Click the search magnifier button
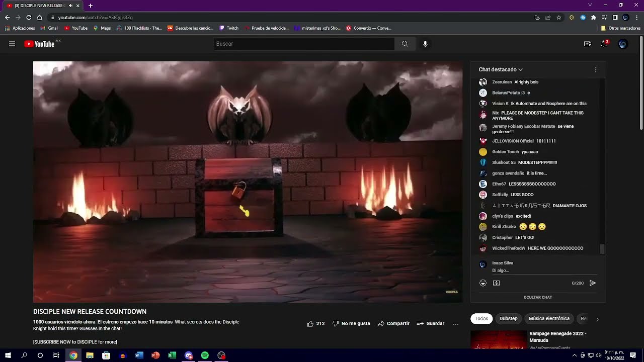Screen dimensions: 644x362 pyautogui.click(x=405, y=44)
